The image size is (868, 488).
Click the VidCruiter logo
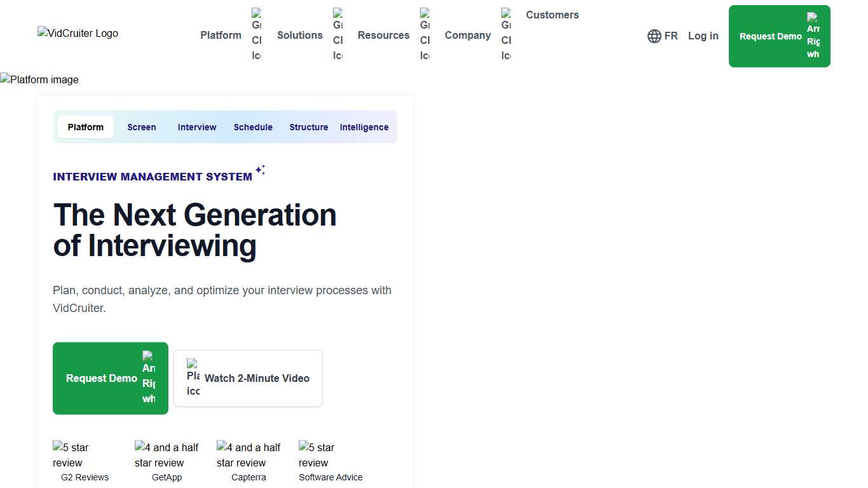point(77,33)
